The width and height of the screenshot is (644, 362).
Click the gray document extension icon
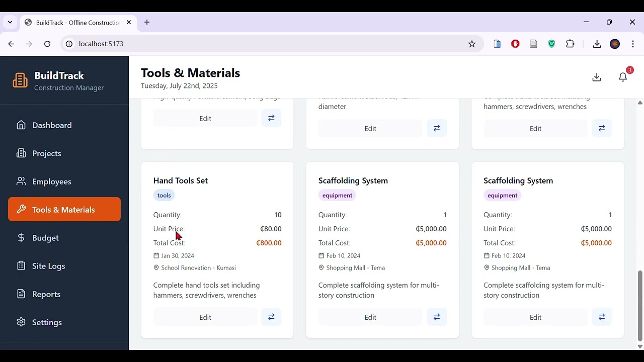coord(533,44)
